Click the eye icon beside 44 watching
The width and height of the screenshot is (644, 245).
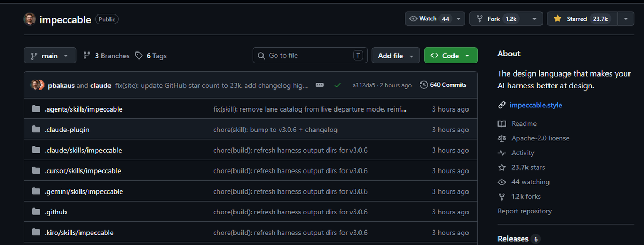(x=502, y=182)
